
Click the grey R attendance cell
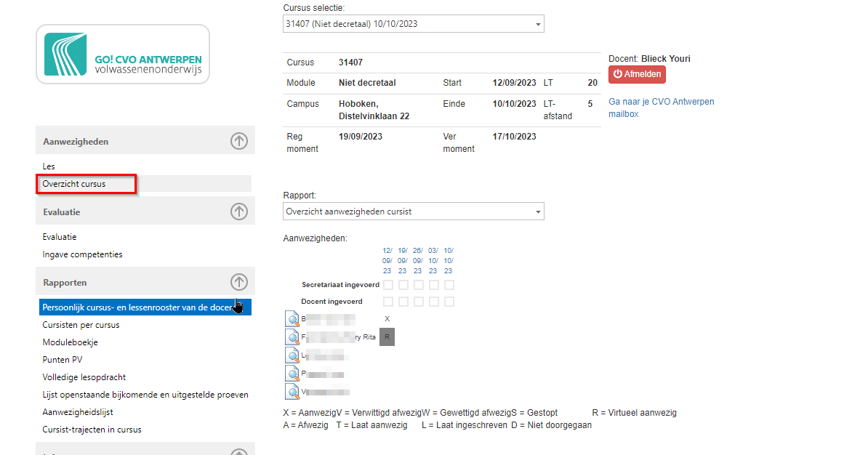(x=387, y=337)
